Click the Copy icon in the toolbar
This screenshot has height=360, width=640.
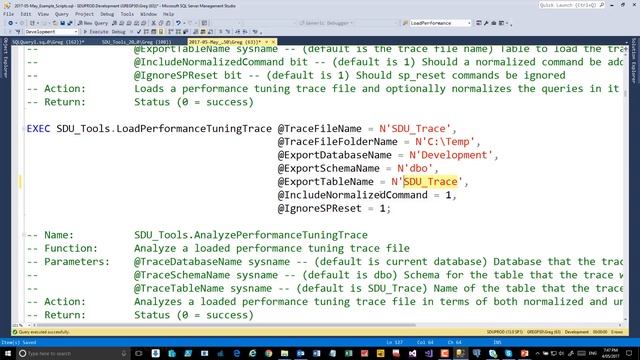point(161,23)
